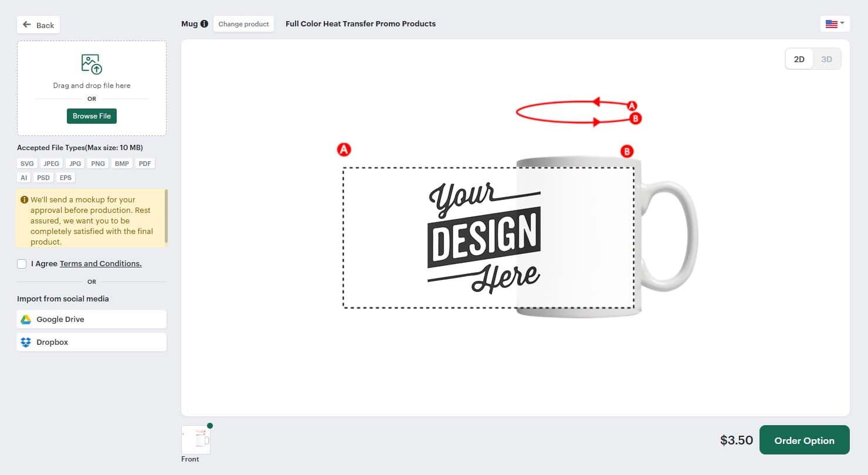The height and width of the screenshot is (475, 868).
Task: Switch to 2D view
Action: click(799, 59)
